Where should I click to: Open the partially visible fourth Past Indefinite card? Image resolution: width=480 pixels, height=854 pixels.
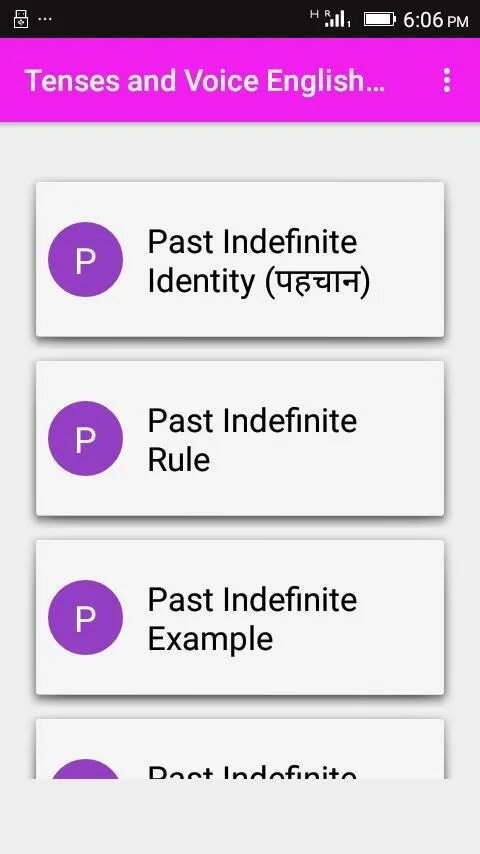click(240, 749)
